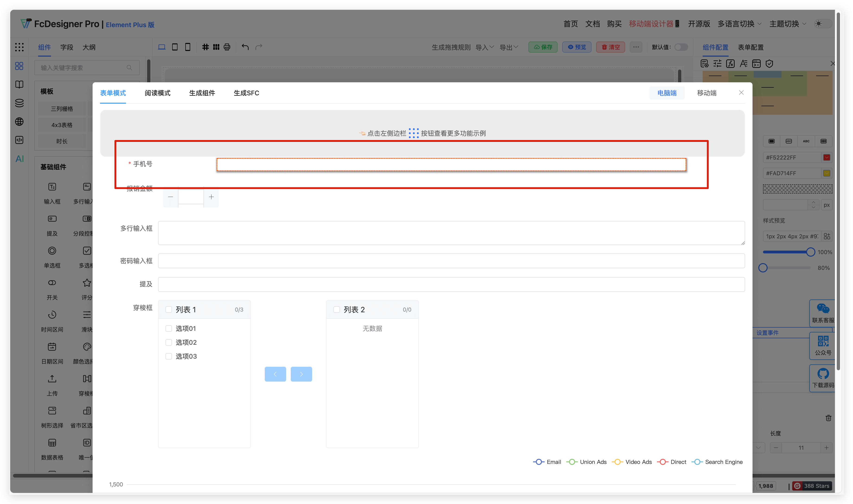Click the green 保存 button

[543, 47]
